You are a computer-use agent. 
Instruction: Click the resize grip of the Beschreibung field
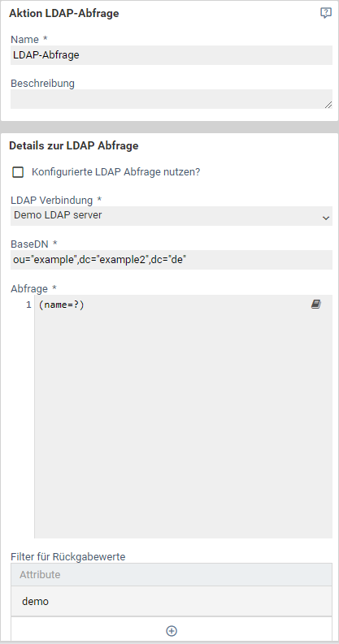coord(328,105)
